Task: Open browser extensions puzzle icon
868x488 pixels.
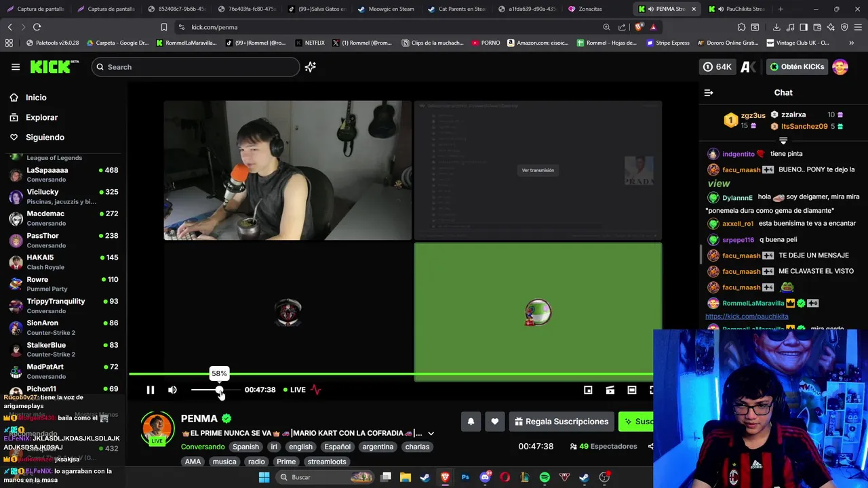Action: click(741, 27)
